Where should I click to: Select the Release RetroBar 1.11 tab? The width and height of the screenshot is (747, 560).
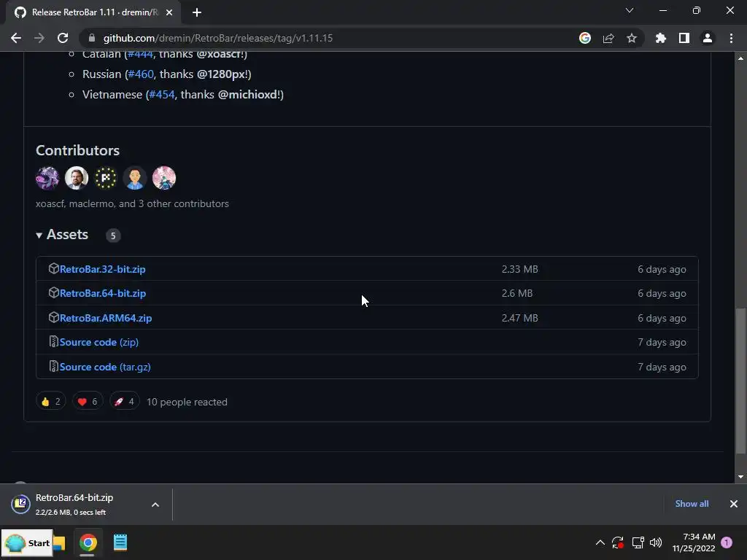tap(93, 12)
